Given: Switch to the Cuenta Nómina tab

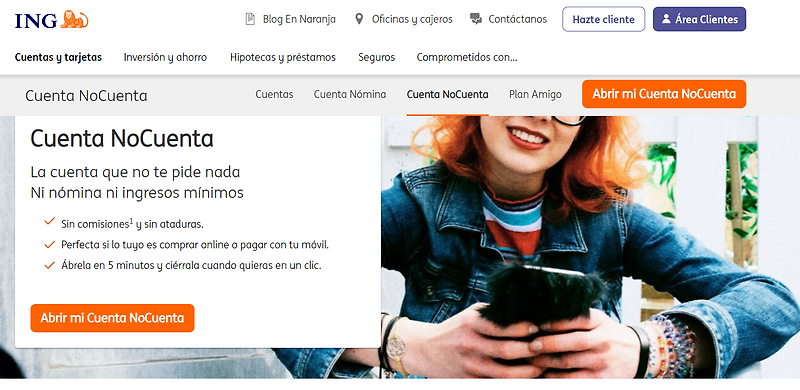Looking at the screenshot, I should click(x=350, y=94).
